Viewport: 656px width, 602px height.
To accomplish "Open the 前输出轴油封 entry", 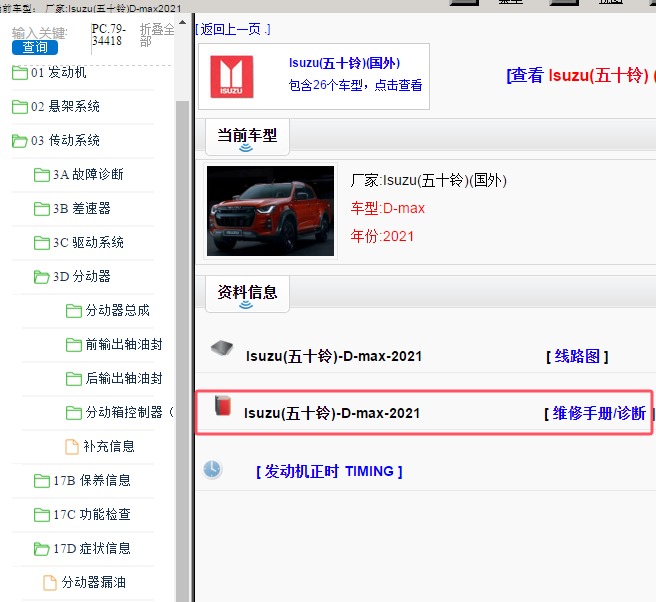I will (124, 344).
